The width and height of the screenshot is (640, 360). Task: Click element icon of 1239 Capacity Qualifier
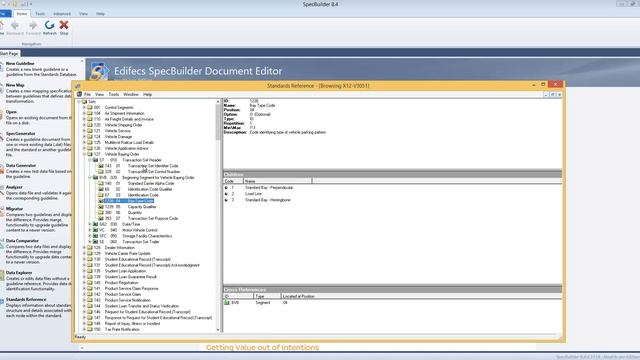pos(100,207)
